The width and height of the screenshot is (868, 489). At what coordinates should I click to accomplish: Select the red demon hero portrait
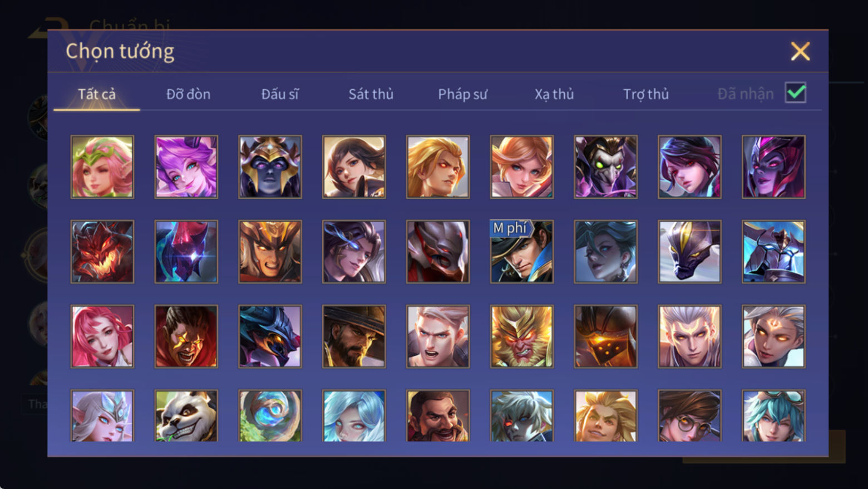102,252
